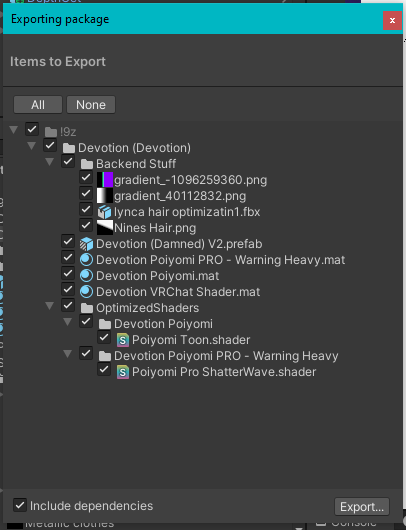Deselect everything with None button
This screenshot has width=406, height=530.
91,105
